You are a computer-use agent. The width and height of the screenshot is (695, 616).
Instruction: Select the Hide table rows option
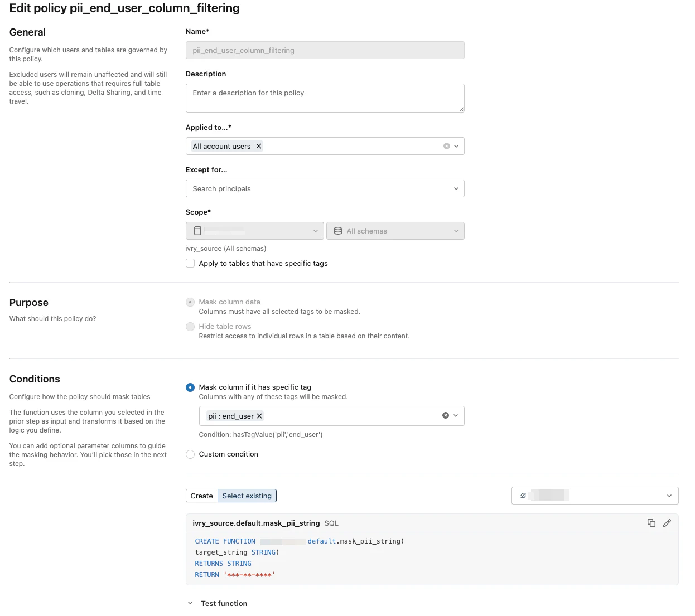point(190,327)
